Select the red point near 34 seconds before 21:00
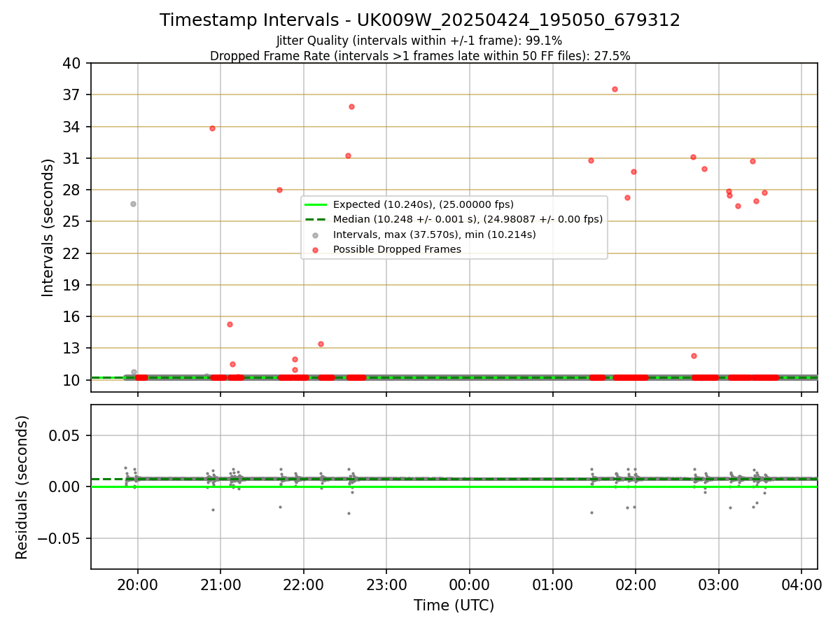 click(x=212, y=128)
